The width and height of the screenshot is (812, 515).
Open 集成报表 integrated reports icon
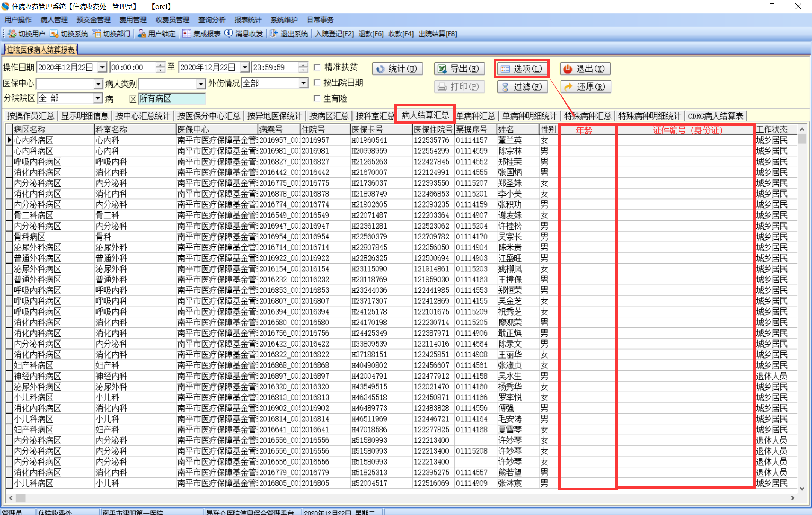(186, 34)
